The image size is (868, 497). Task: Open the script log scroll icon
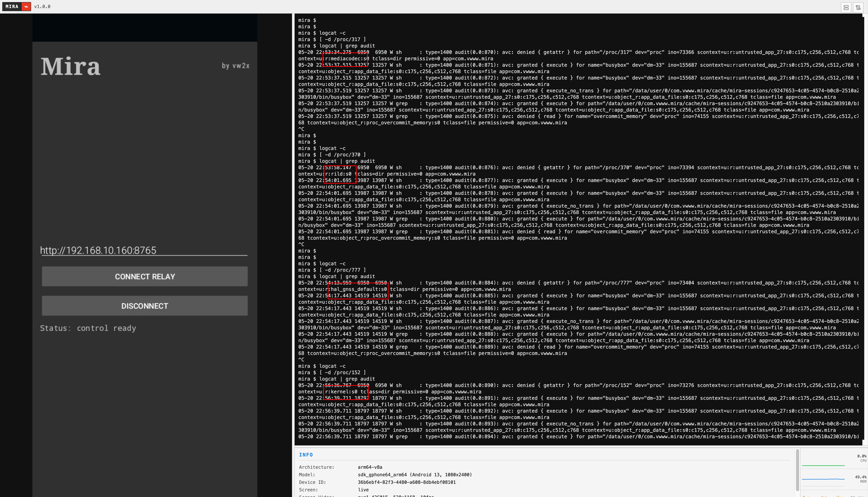(858, 7)
